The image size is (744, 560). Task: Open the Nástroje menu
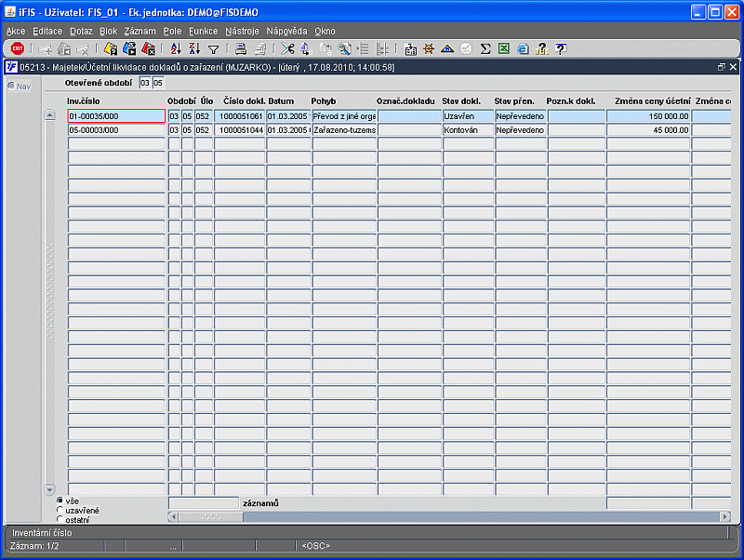[242, 31]
